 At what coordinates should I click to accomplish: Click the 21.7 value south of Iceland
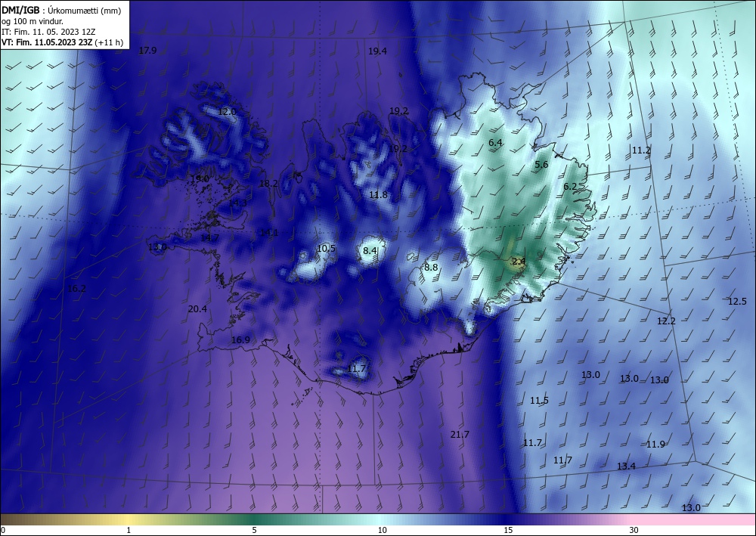click(460, 435)
